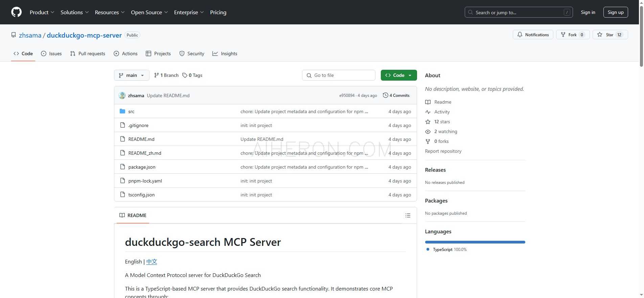644x298 pixels.
Task: Click the Notifications button
Action: (533, 35)
